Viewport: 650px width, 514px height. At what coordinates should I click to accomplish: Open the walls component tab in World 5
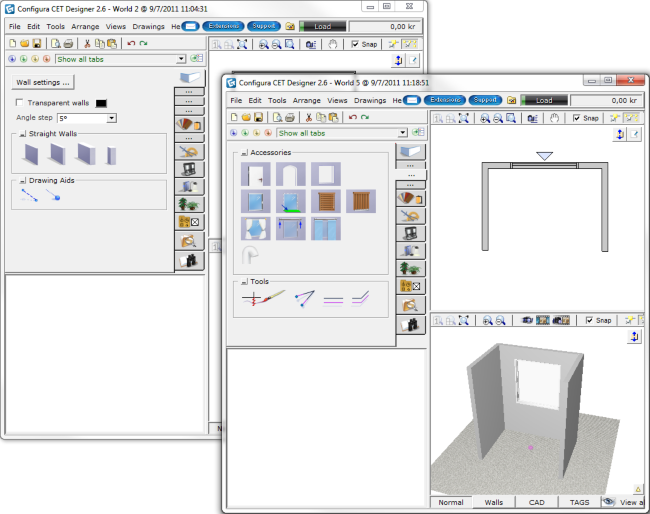pyautogui.click(x=410, y=152)
